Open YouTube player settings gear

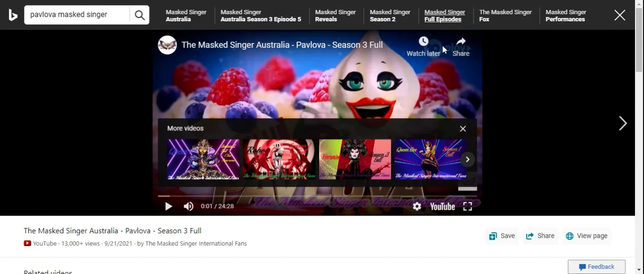[x=417, y=206]
